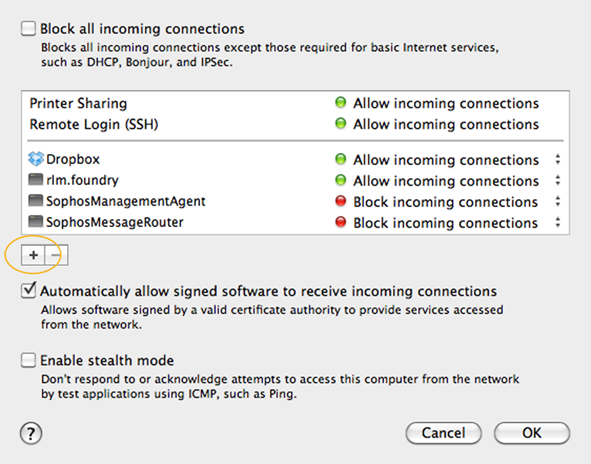Select the Remote Login (SSH) row

(x=296, y=124)
